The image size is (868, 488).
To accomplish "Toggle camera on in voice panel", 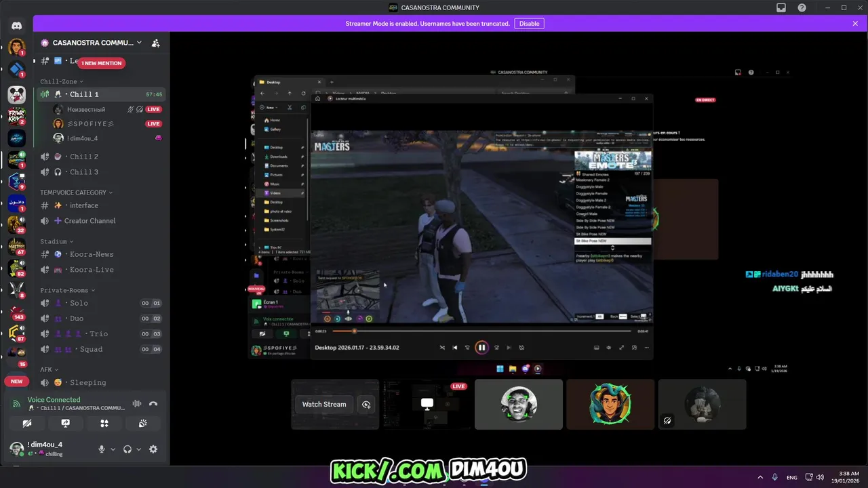I will click(x=27, y=423).
